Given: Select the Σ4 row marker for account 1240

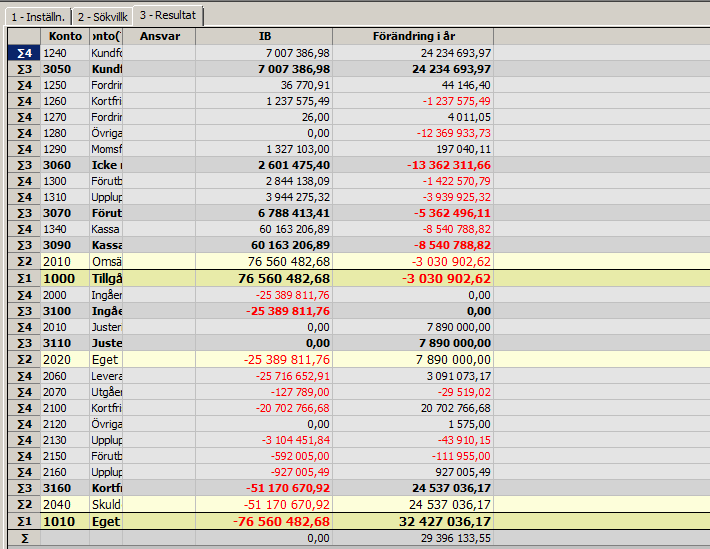Looking at the screenshot, I should [24, 53].
